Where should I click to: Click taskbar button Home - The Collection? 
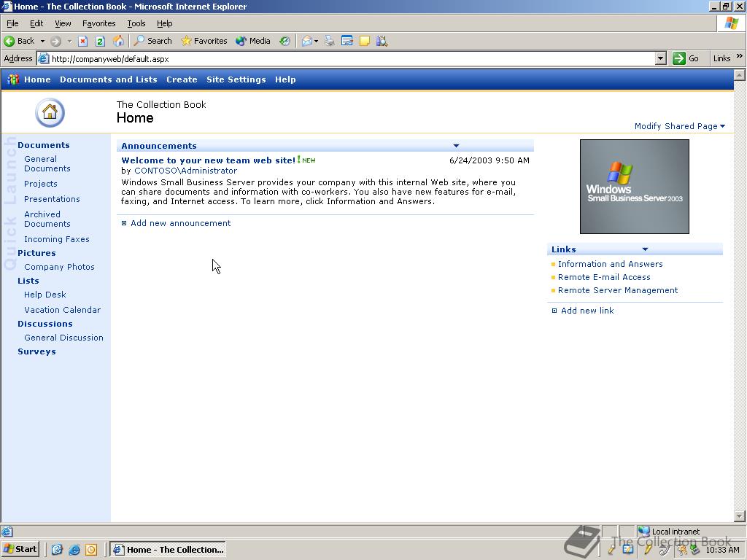point(168,550)
